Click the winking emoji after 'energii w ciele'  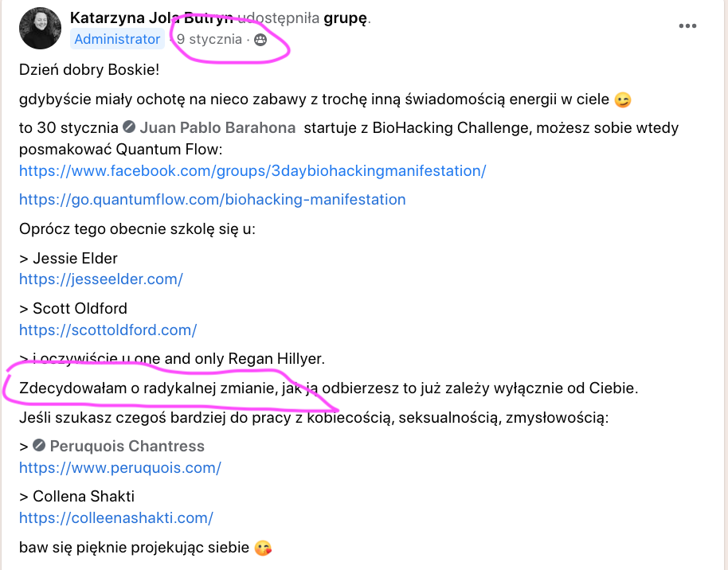pyautogui.click(x=623, y=100)
